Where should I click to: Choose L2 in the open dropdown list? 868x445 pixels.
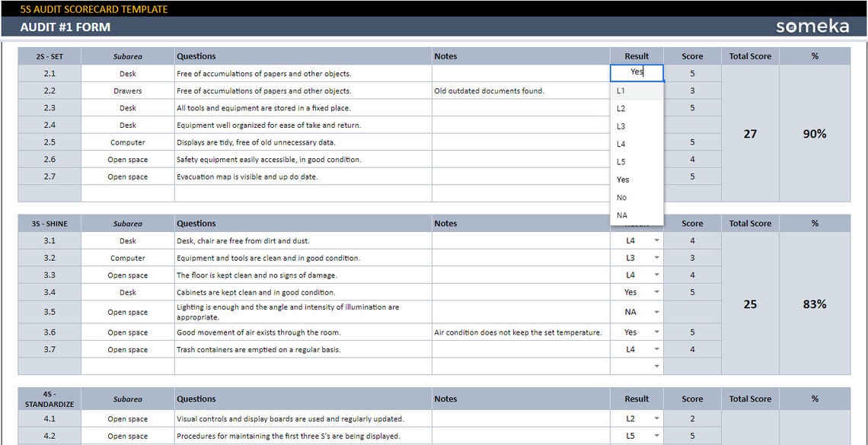tap(637, 108)
